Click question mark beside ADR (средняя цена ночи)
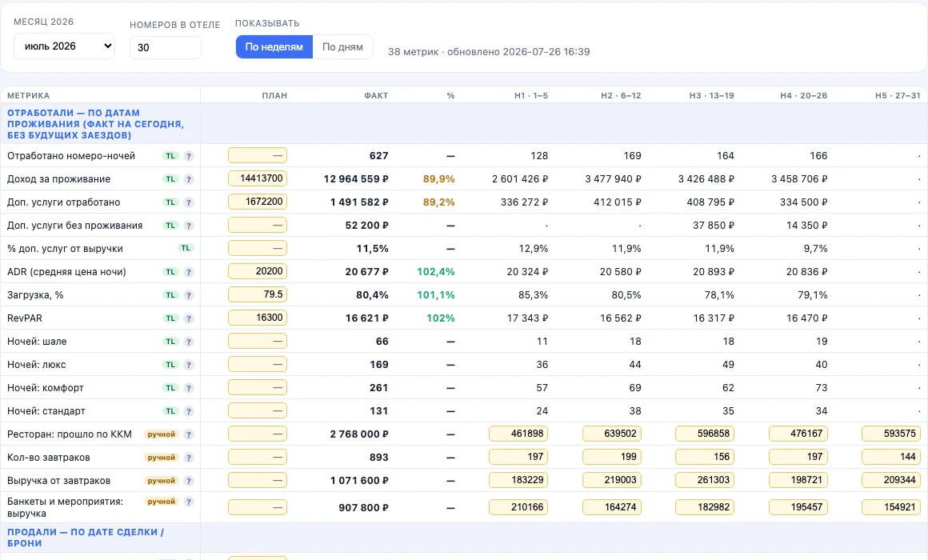 point(189,272)
